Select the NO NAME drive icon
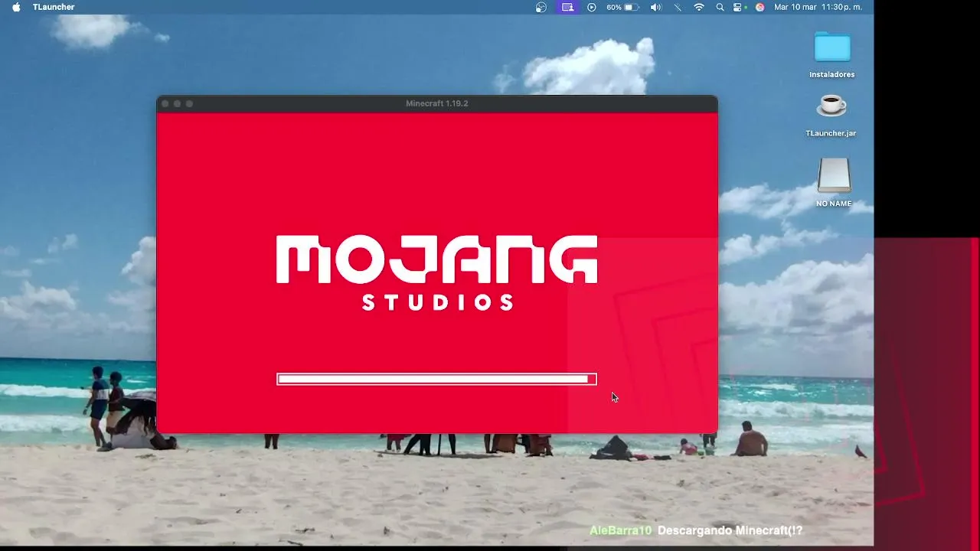 click(834, 182)
